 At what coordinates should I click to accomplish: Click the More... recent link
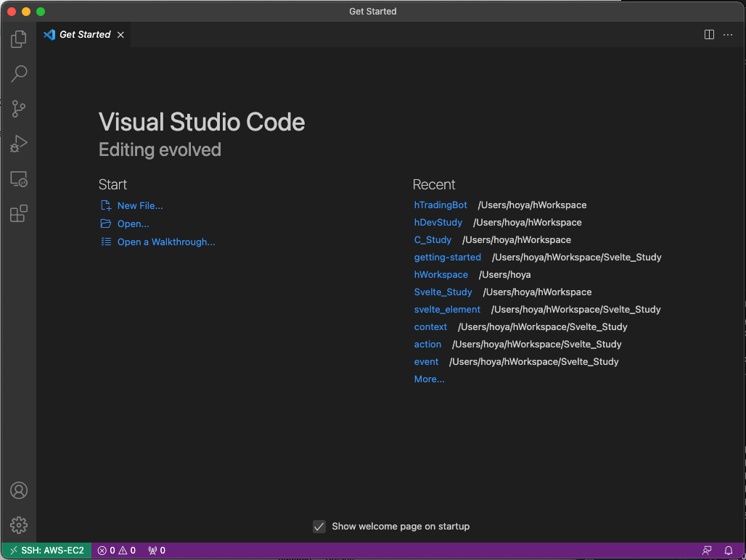[429, 379]
